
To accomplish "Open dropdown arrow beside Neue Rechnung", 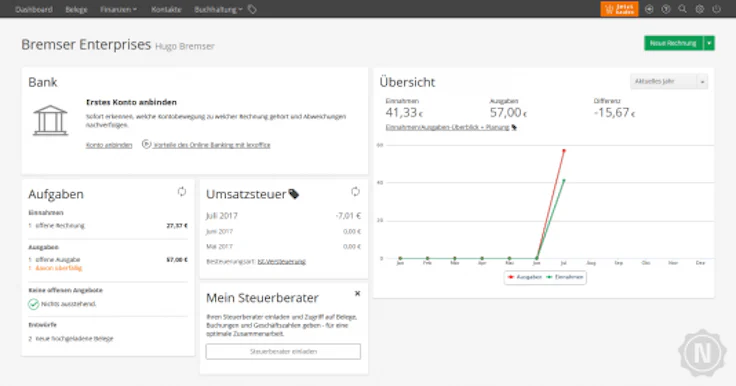I will click(709, 43).
